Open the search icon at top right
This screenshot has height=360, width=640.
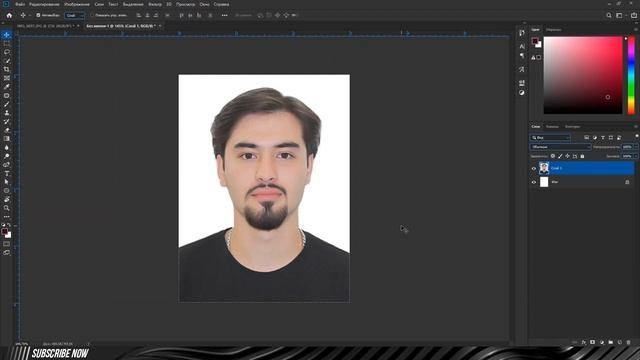[x=609, y=16]
